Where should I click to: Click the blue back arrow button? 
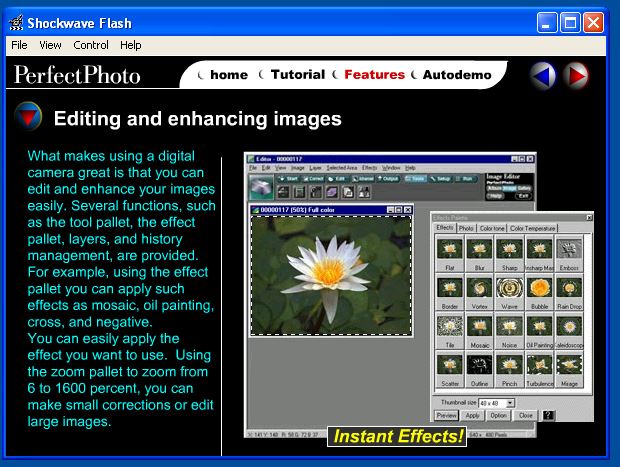(x=543, y=75)
